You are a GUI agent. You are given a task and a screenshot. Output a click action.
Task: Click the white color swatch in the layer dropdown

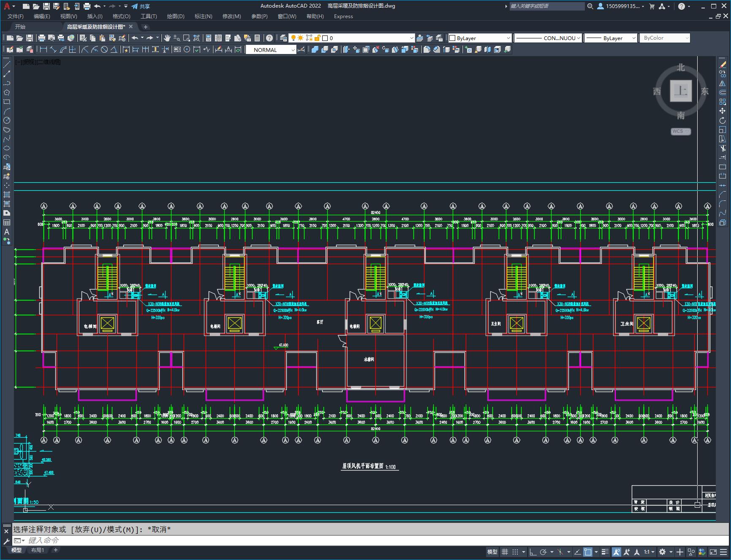click(x=325, y=38)
